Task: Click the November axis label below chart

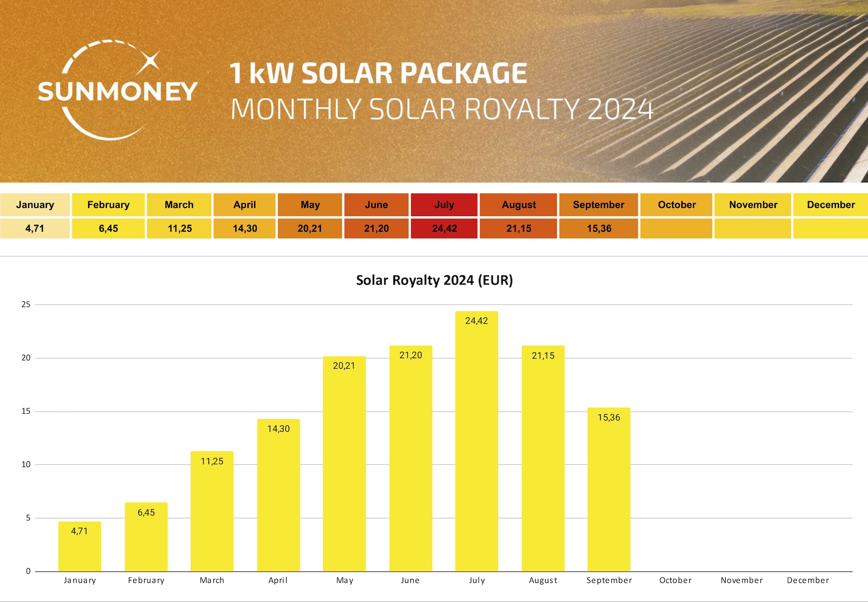Action: point(741,580)
